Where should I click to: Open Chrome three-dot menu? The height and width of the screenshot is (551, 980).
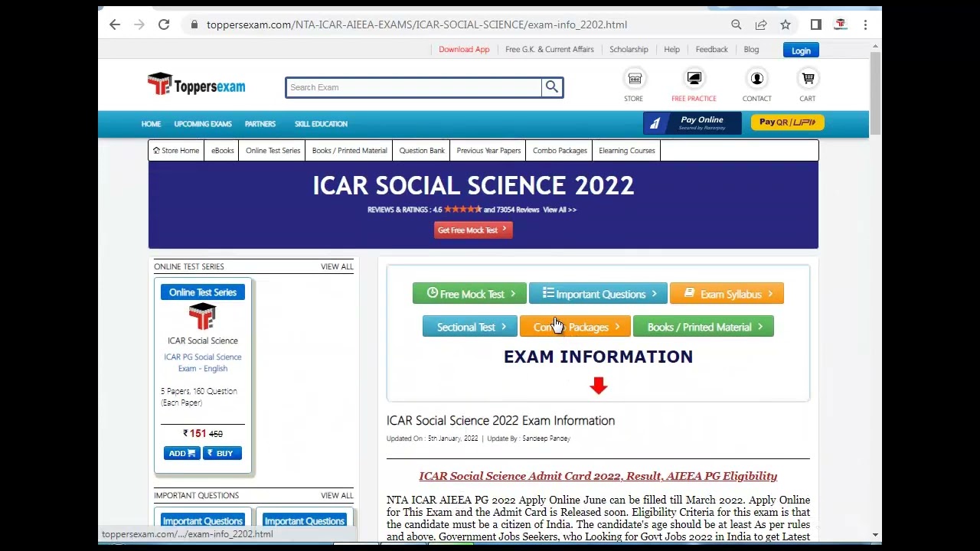865,24
